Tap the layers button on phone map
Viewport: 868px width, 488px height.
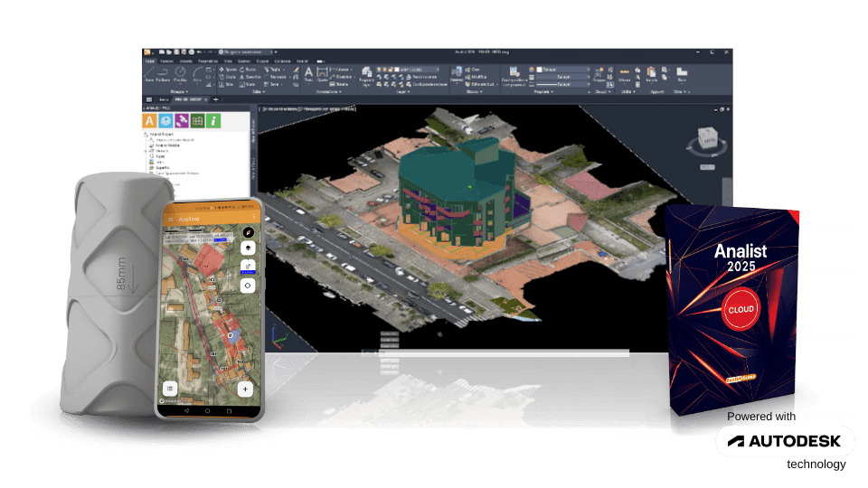tap(248, 246)
